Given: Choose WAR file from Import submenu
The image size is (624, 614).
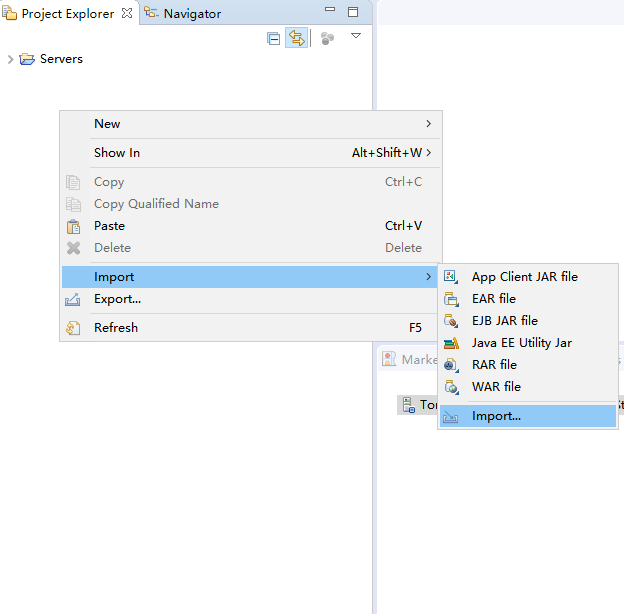Looking at the screenshot, I should [x=496, y=387].
